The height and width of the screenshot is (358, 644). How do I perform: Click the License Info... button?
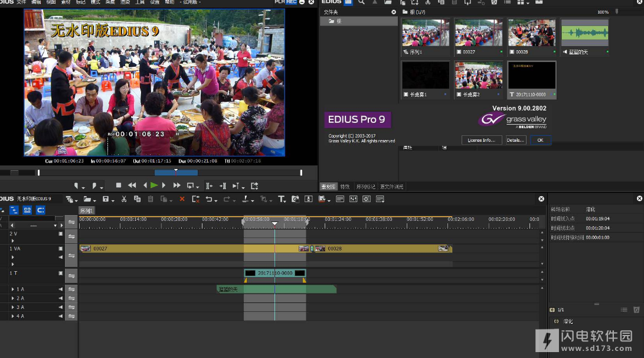(481, 140)
